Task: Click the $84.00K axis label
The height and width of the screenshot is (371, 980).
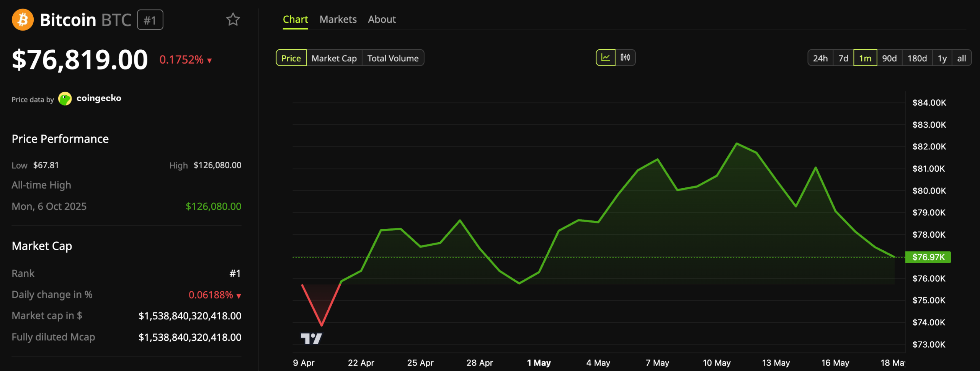Action: (x=929, y=103)
